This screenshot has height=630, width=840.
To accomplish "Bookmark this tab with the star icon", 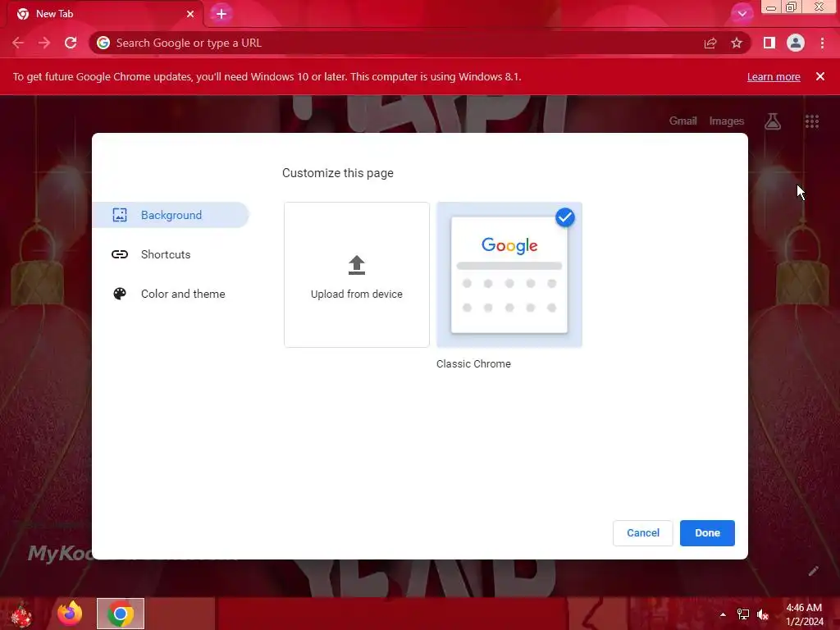I will (737, 43).
